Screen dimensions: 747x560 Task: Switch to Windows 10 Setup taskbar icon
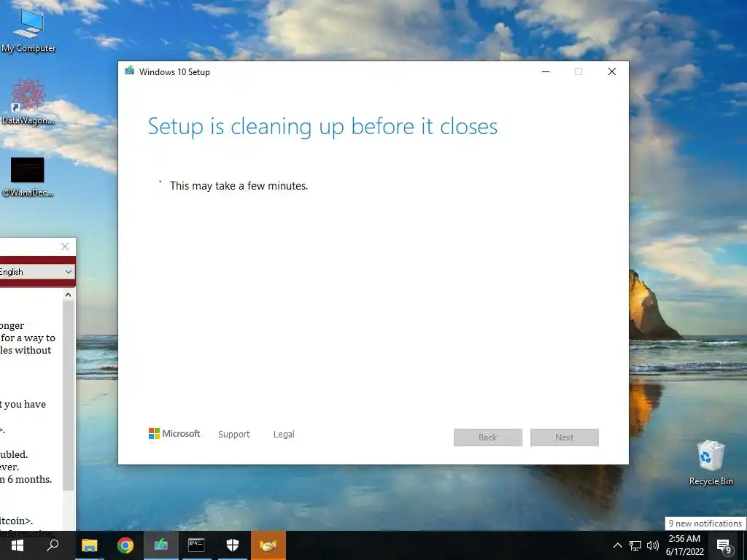(161, 545)
